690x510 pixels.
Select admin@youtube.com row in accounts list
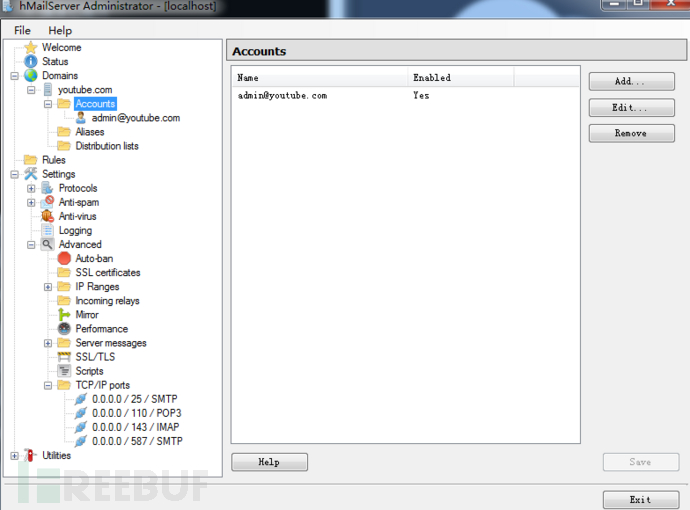405,95
